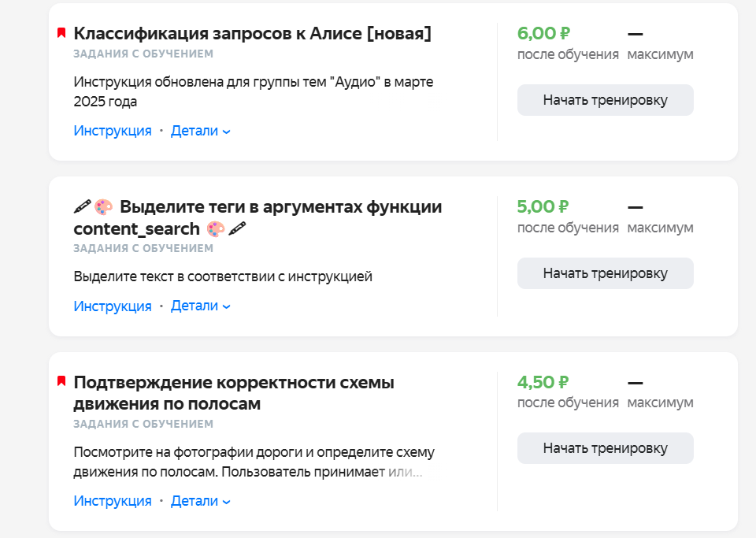756x538 pixels.
Task: Start training for the 6,00 ₽ task
Action: point(605,100)
